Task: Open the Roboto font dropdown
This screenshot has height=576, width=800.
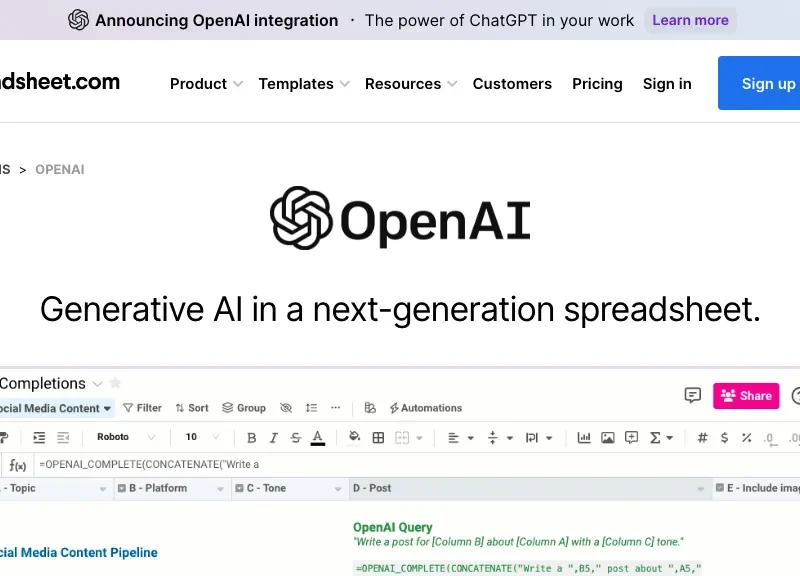Action: [126, 437]
